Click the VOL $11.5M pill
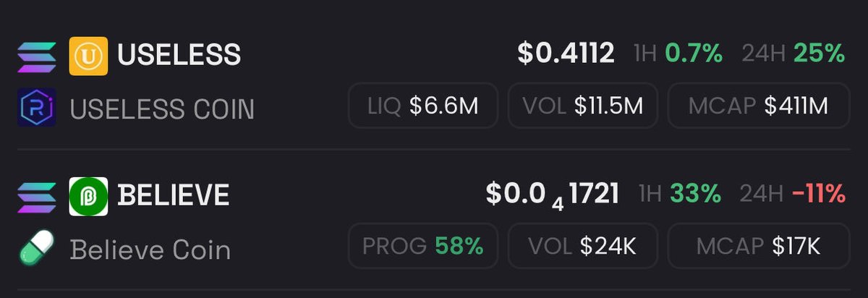 coord(584,106)
